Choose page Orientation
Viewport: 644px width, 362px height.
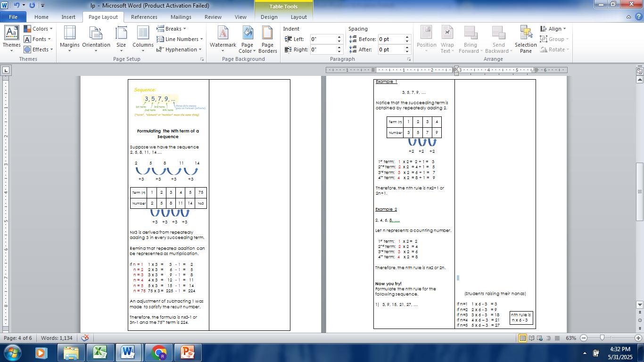pos(96,39)
